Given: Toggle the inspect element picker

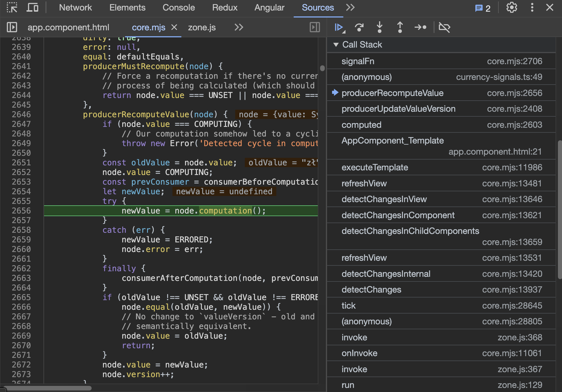Looking at the screenshot, I should click(12, 8).
